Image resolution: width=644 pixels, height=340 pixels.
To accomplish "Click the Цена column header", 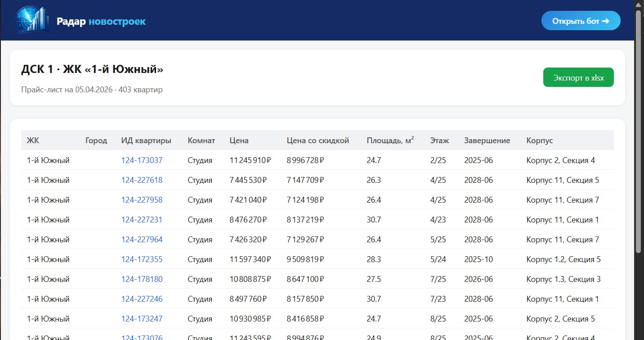I will click(239, 141).
